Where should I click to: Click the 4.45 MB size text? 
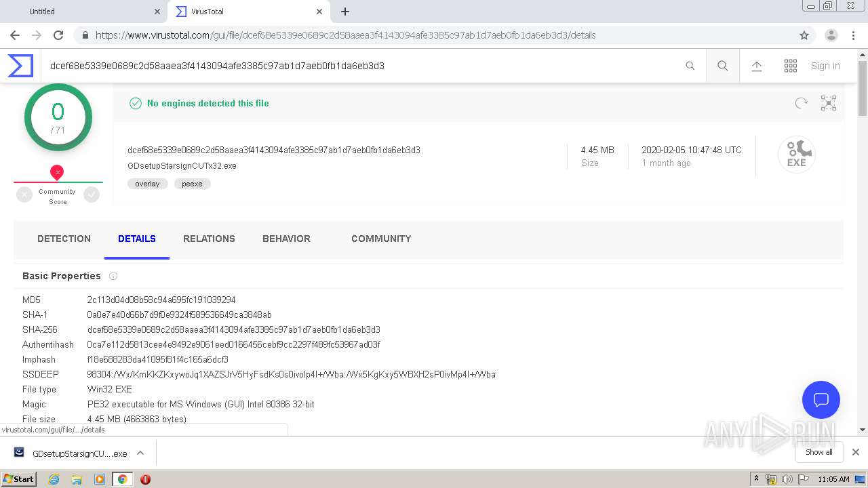(597, 150)
